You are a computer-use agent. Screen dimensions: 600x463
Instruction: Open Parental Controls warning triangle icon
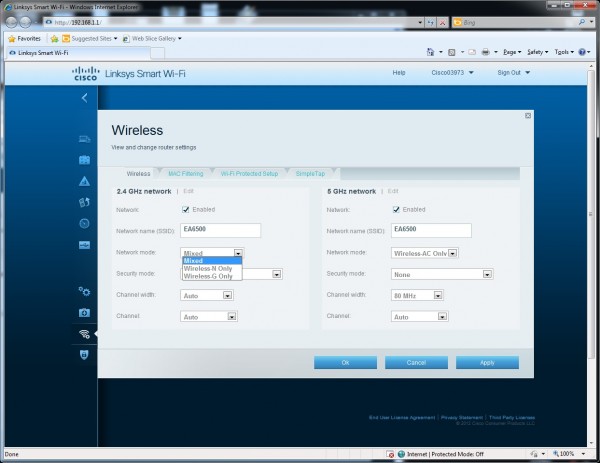coord(85,181)
